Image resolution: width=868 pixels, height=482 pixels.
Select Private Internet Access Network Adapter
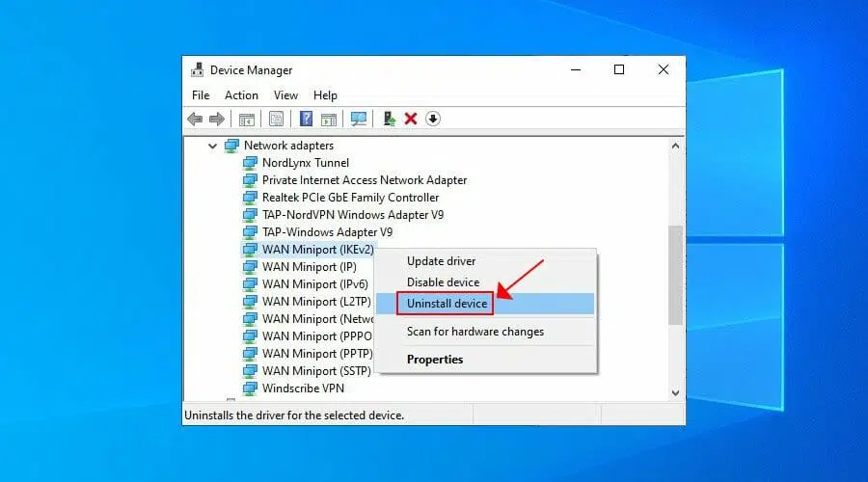(365, 180)
